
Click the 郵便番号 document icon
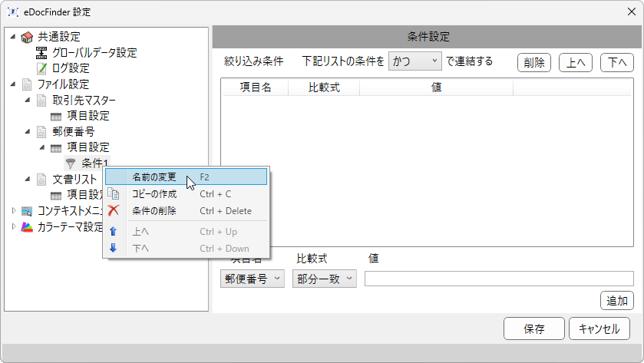click(41, 132)
